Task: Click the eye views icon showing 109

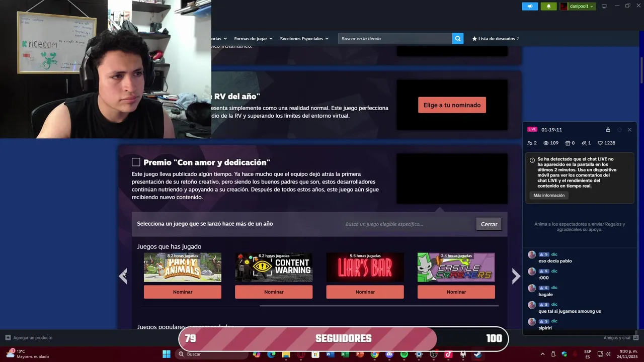Action: [546, 143]
